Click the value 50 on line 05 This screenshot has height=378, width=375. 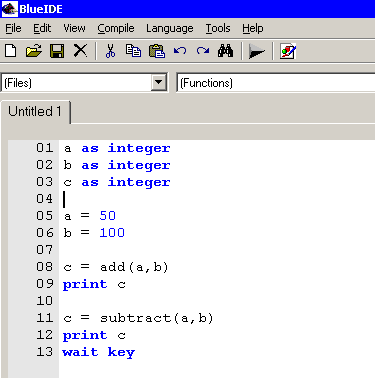[107, 216]
